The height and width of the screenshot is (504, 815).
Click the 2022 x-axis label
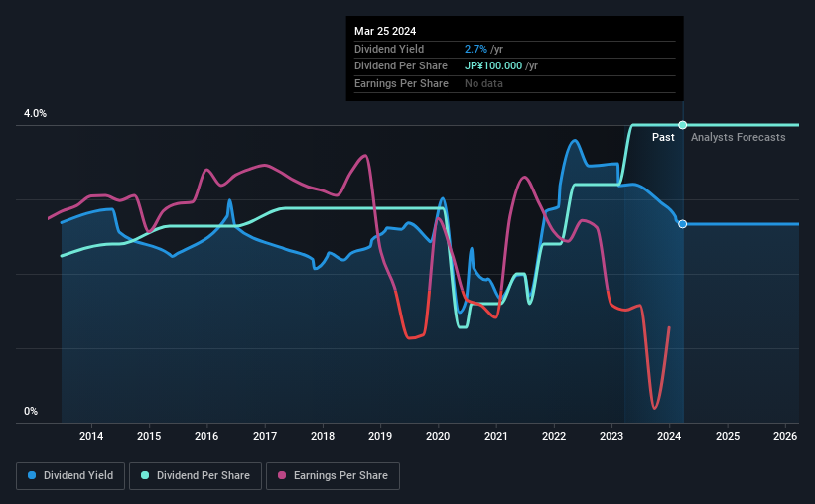tap(554, 436)
